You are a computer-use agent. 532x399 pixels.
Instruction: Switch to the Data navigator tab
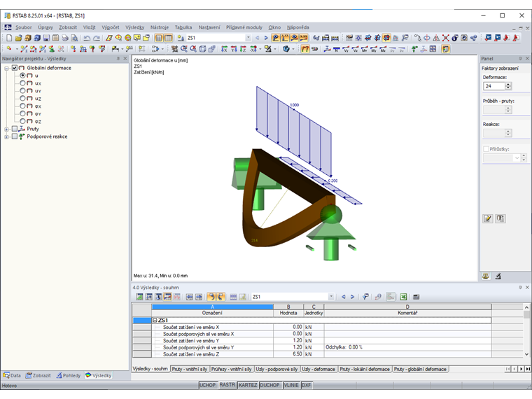tap(12, 376)
